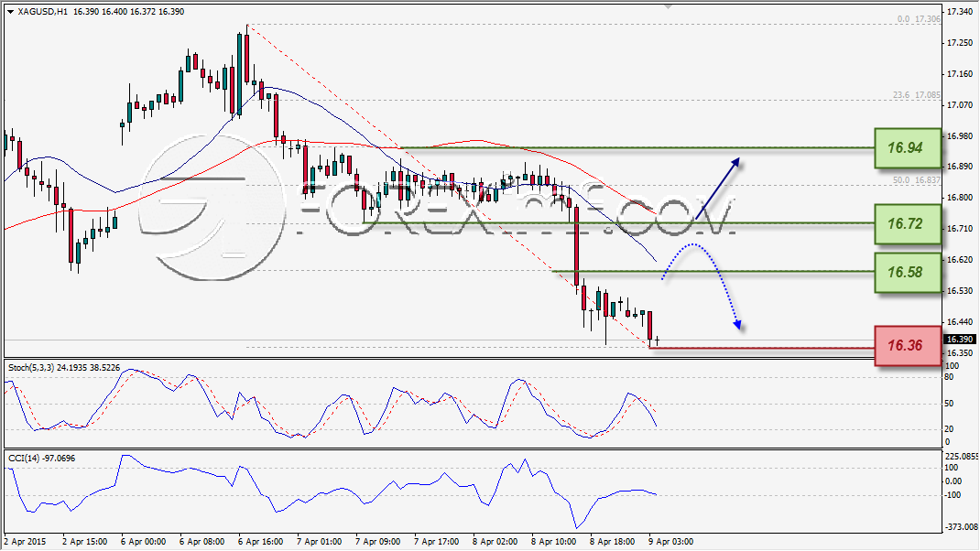The image size is (980, 551).
Task: Click the 16.980 value on price axis
Action: (960, 136)
